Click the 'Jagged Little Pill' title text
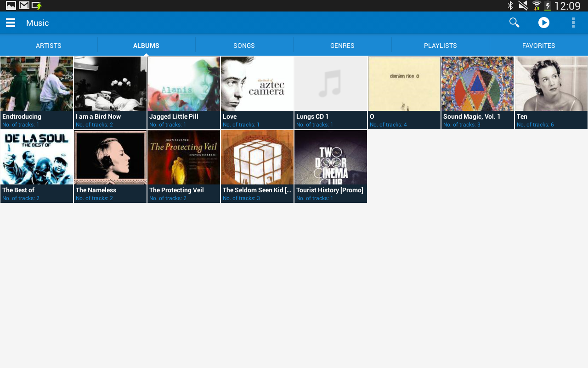 [x=174, y=116]
